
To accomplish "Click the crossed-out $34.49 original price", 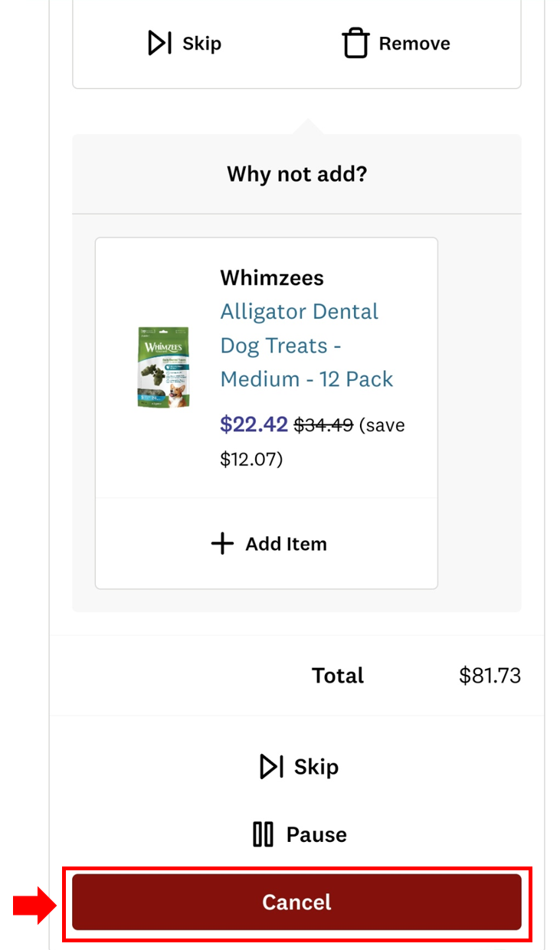I will [323, 424].
